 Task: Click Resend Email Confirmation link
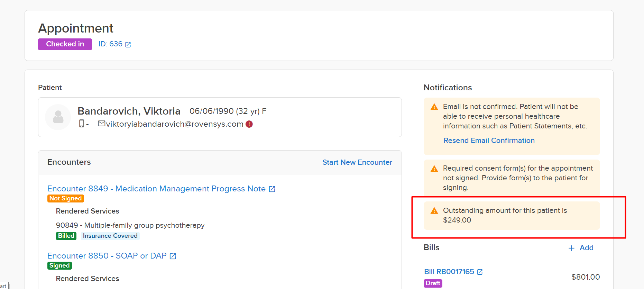(489, 141)
